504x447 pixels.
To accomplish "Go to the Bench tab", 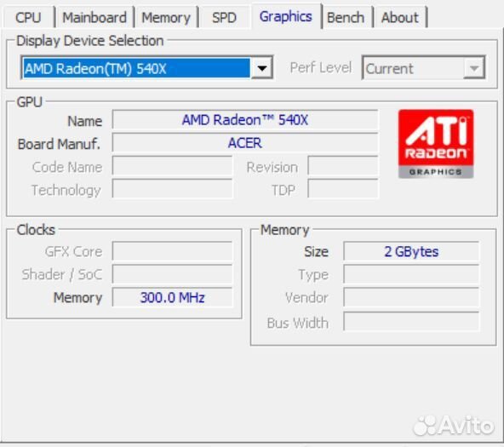I will (346, 17).
